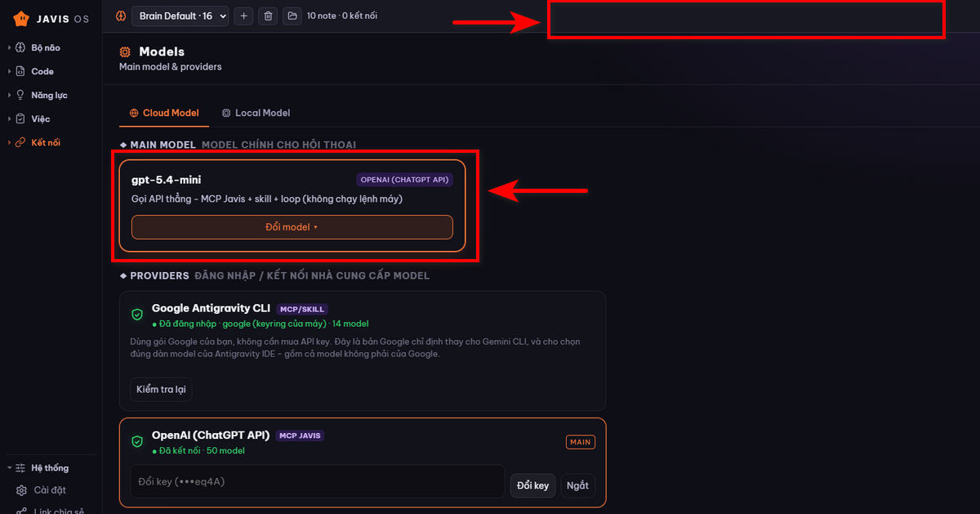Expand the Code sidebar arrow

coord(9,71)
